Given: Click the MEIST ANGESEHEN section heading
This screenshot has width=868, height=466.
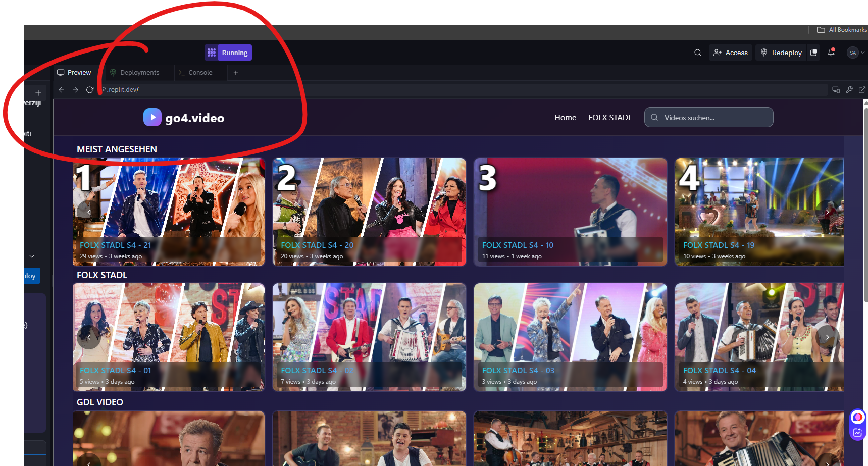Looking at the screenshot, I should pyautogui.click(x=117, y=149).
